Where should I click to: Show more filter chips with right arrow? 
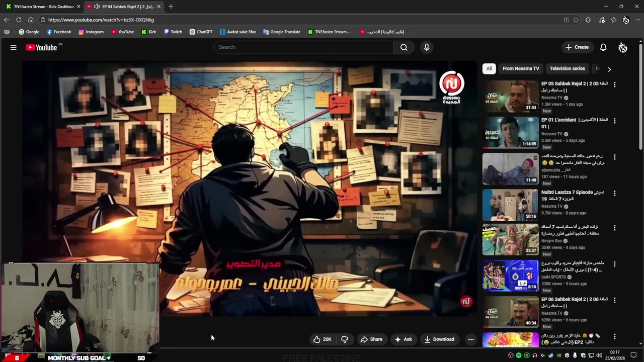coord(609,69)
